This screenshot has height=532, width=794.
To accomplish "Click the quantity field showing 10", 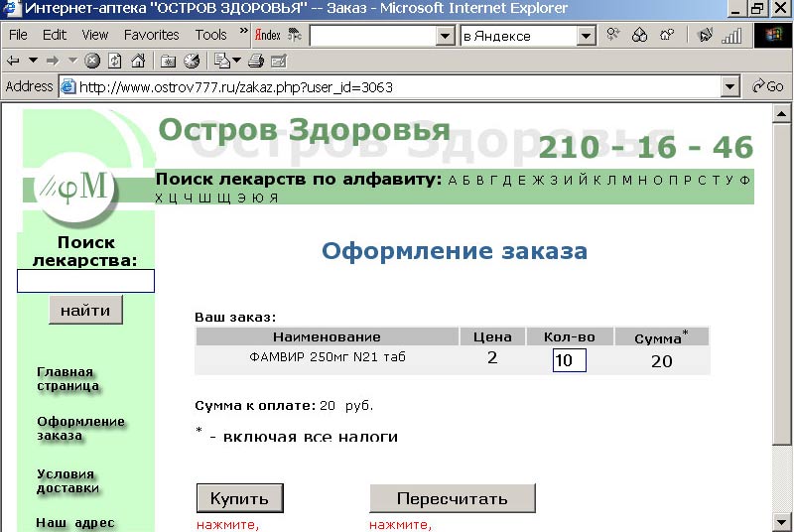I will pyautogui.click(x=569, y=360).
